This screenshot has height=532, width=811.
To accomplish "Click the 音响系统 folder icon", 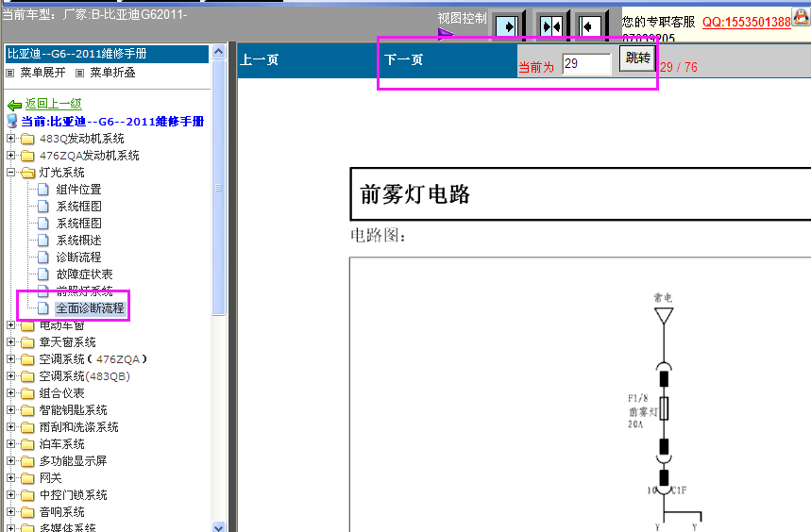I will point(27,512).
